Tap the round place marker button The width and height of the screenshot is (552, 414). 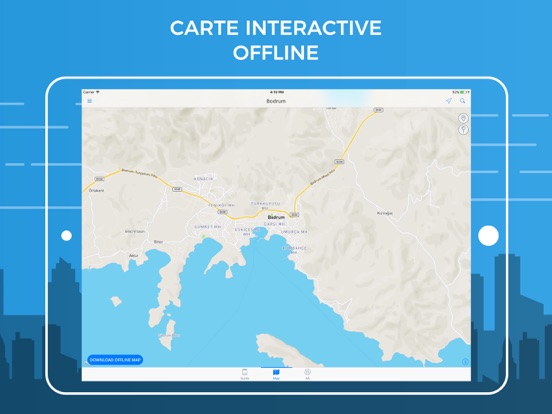point(463,118)
